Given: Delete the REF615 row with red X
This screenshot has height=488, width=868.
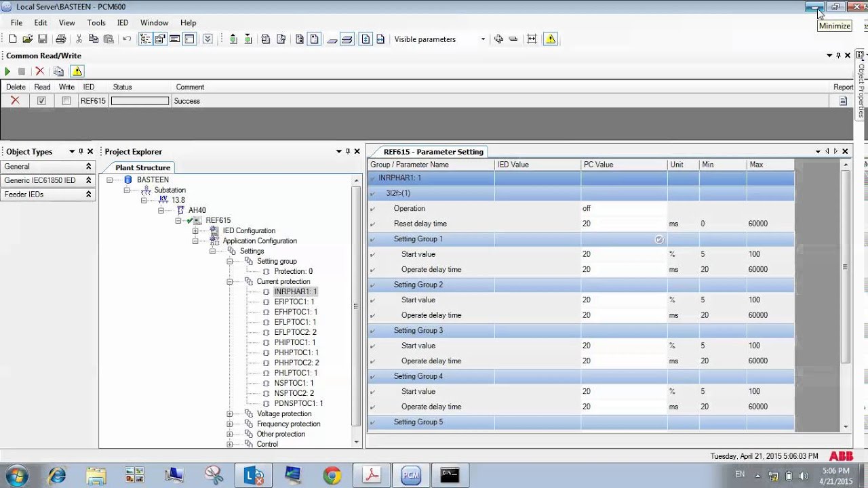Looking at the screenshot, I should point(15,101).
